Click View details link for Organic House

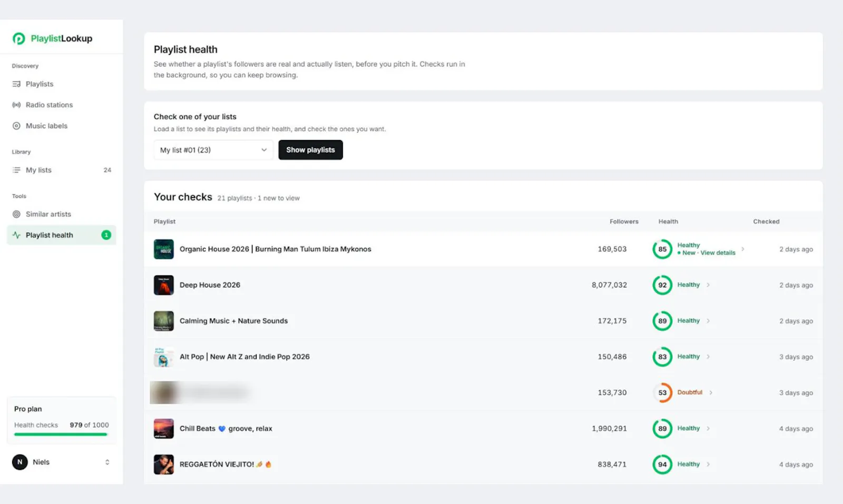(x=718, y=253)
